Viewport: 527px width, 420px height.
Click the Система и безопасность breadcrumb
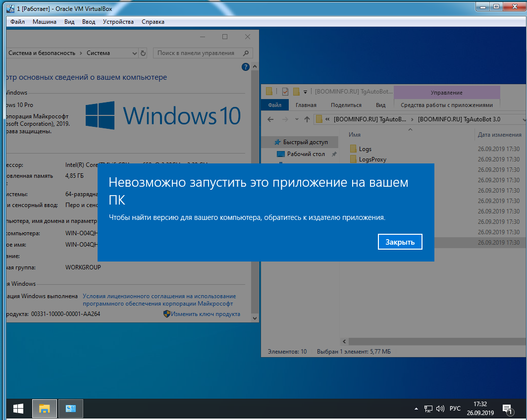coord(42,53)
